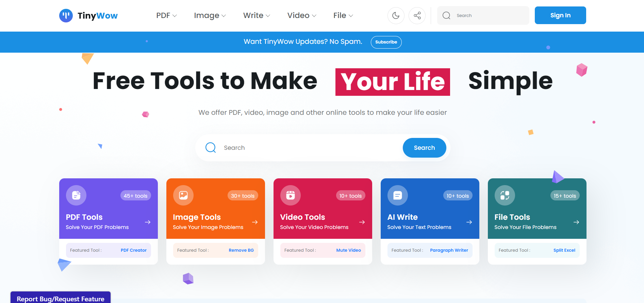
Task: Expand the Video menu dropdown
Action: [302, 16]
